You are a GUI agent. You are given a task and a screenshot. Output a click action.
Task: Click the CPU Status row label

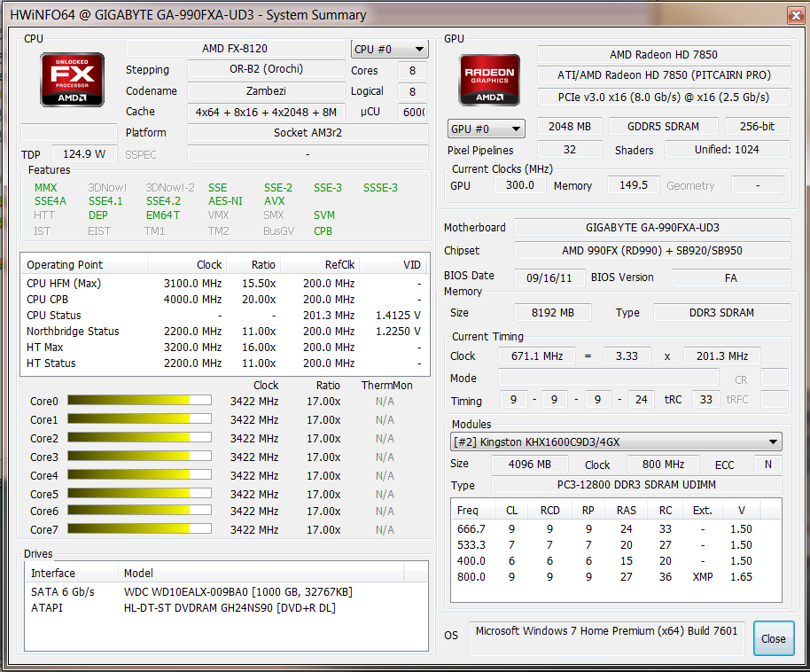coord(54,316)
